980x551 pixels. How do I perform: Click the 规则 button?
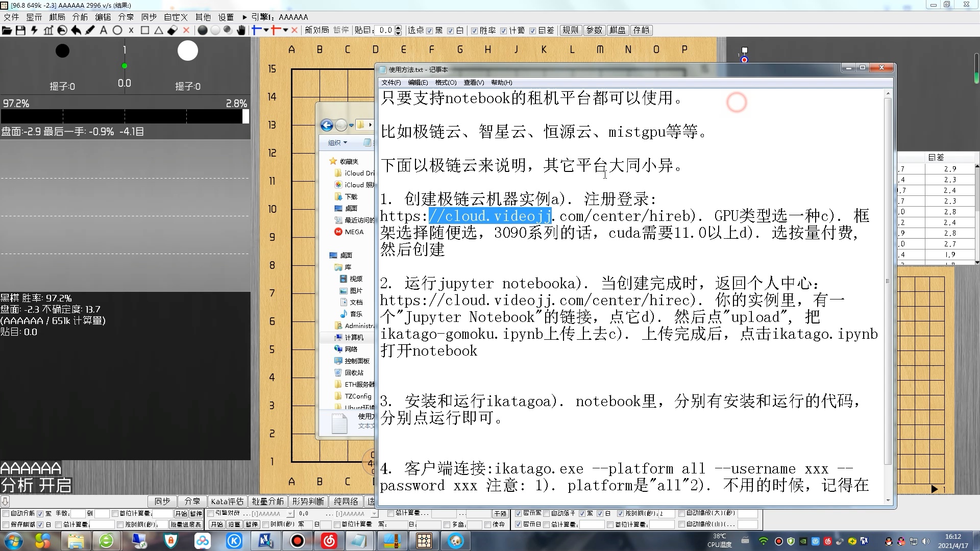[x=571, y=31]
